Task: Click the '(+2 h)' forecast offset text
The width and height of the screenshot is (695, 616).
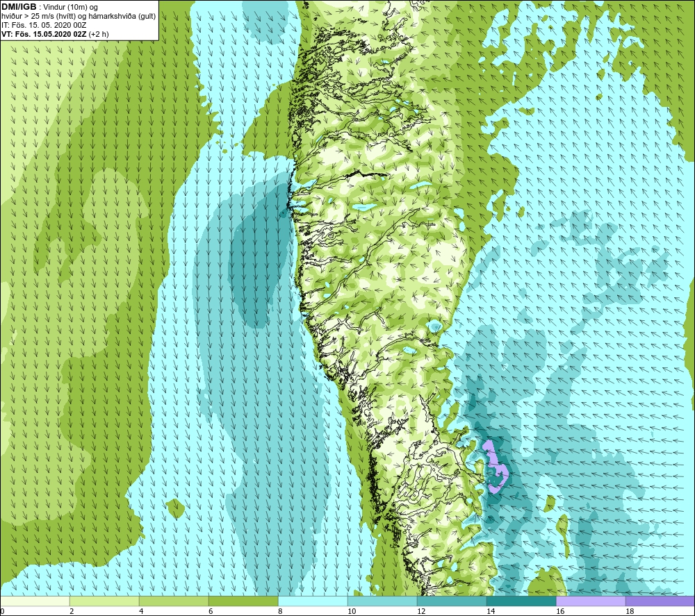Action: tap(99, 34)
